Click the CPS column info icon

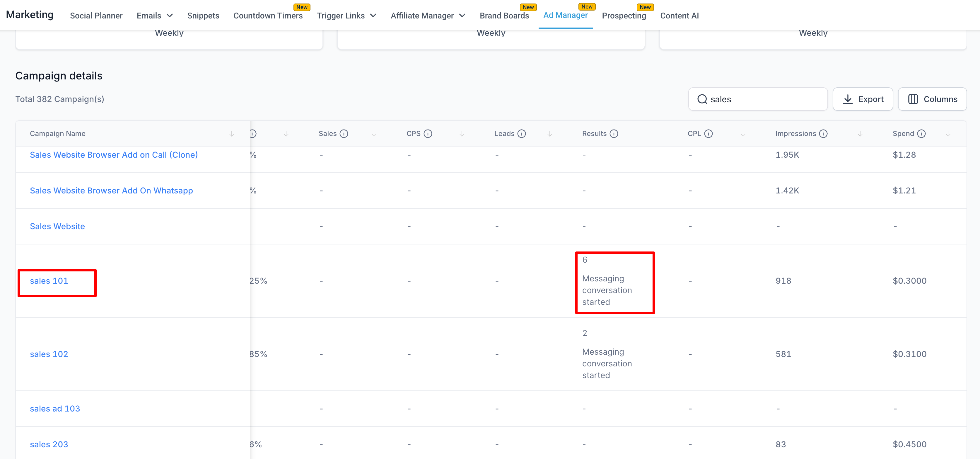(x=428, y=134)
